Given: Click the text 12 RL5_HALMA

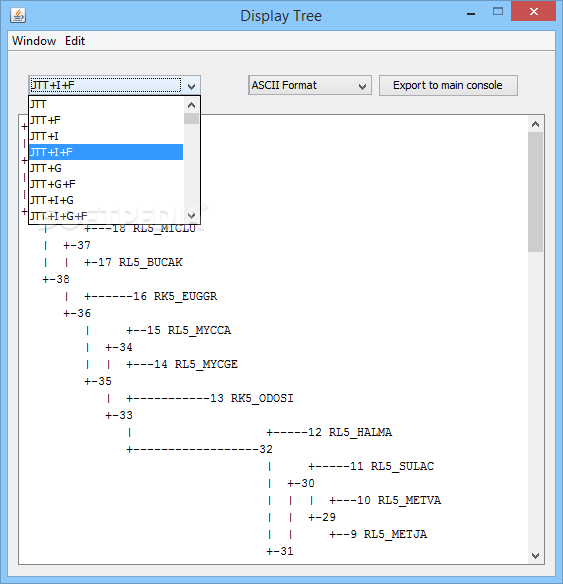Looking at the screenshot, I should pyautogui.click(x=350, y=432).
